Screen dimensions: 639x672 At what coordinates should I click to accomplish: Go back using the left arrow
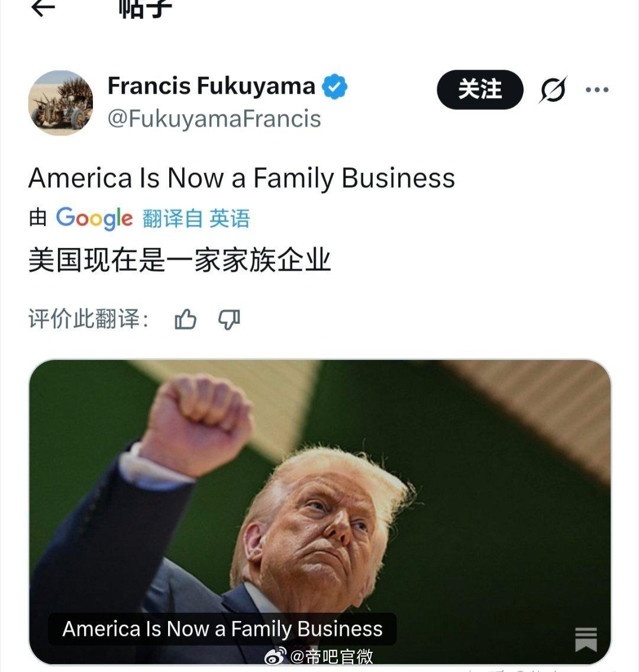(43, 7)
